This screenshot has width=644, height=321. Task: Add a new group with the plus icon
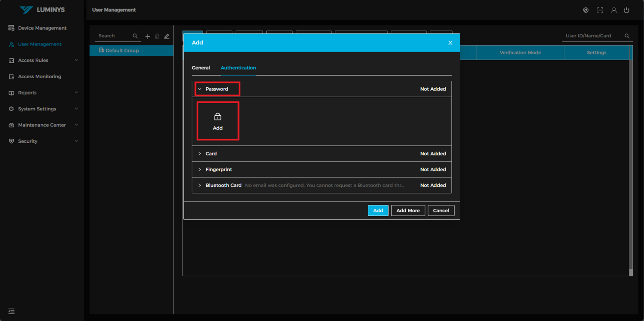(148, 36)
